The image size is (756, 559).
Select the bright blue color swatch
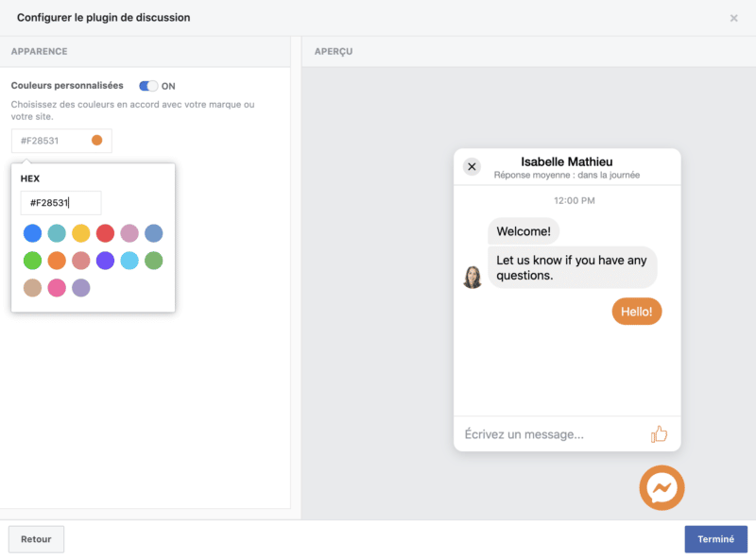[x=33, y=233]
